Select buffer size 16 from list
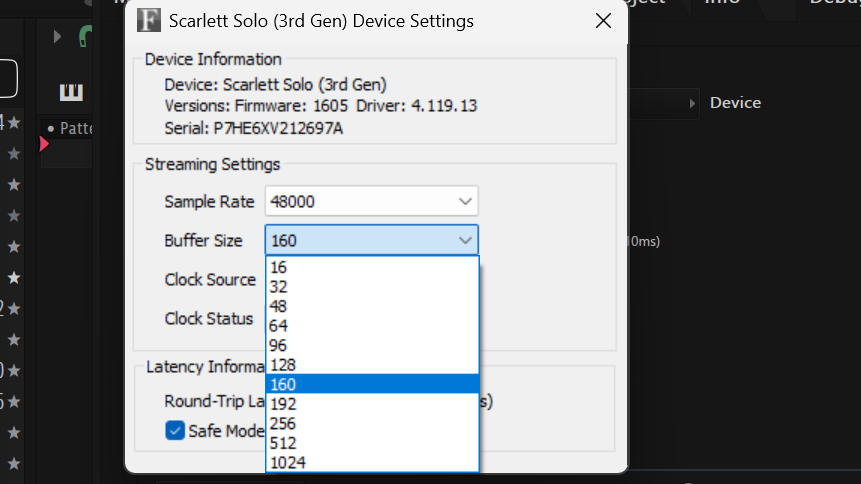The image size is (861, 484). 372,267
